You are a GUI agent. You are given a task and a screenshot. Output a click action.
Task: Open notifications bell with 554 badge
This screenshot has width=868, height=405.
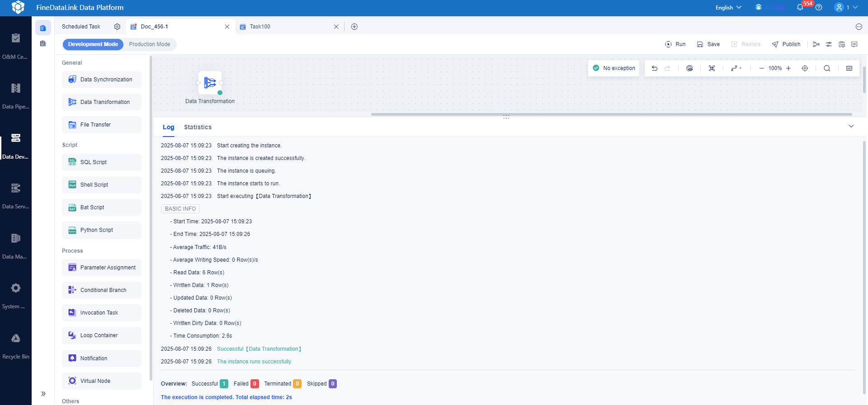(x=800, y=7)
